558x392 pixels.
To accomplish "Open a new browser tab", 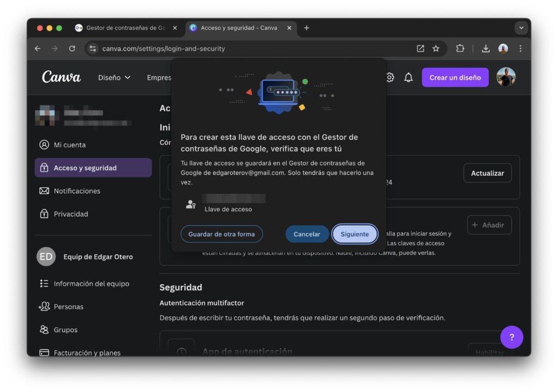I will coord(306,28).
